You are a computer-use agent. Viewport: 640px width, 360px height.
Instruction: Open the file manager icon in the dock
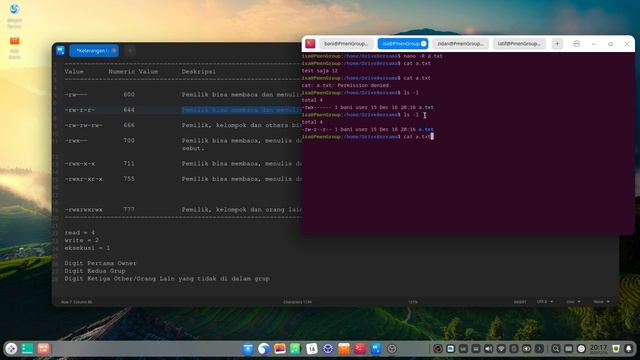(248, 349)
